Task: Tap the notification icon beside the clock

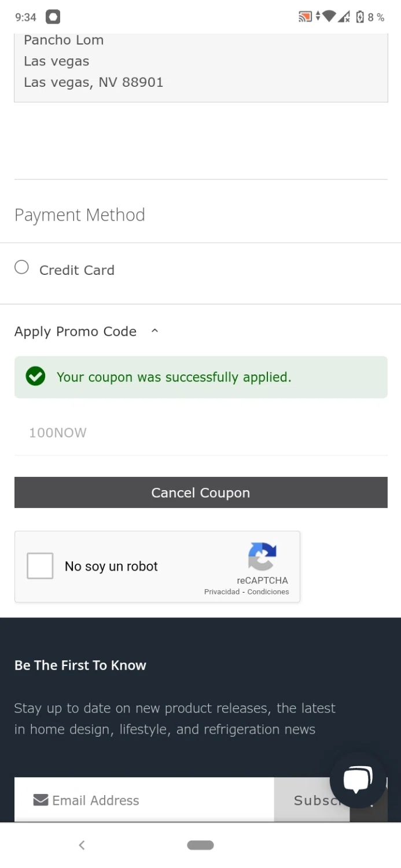Action: pos(53,17)
